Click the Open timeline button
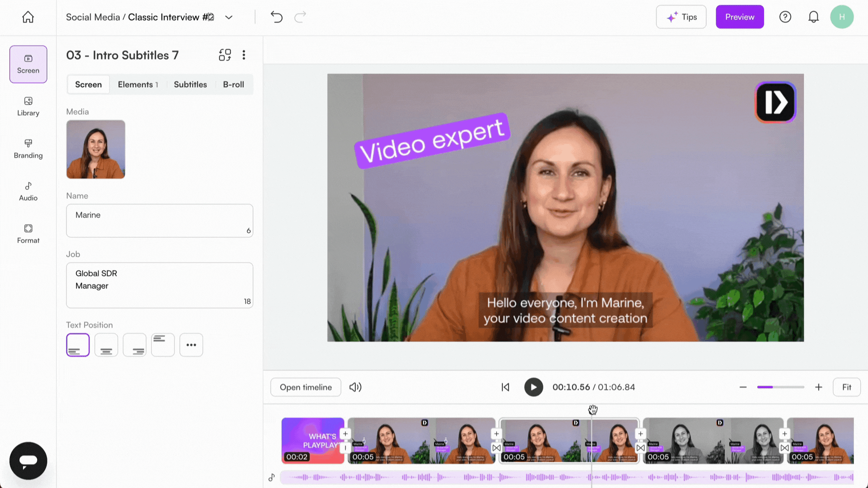Image resolution: width=868 pixels, height=488 pixels. tap(306, 387)
